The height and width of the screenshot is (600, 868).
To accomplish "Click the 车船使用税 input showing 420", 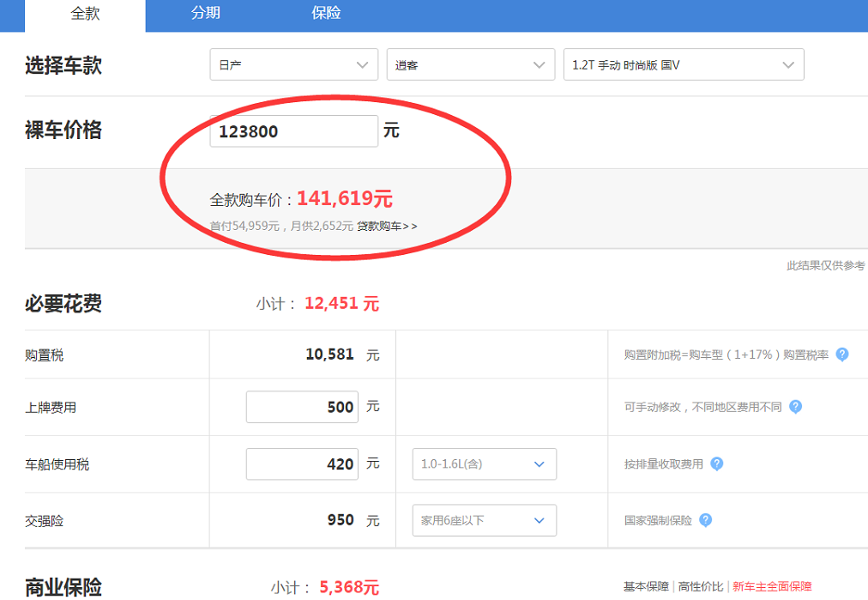I will pyautogui.click(x=302, y=464).
